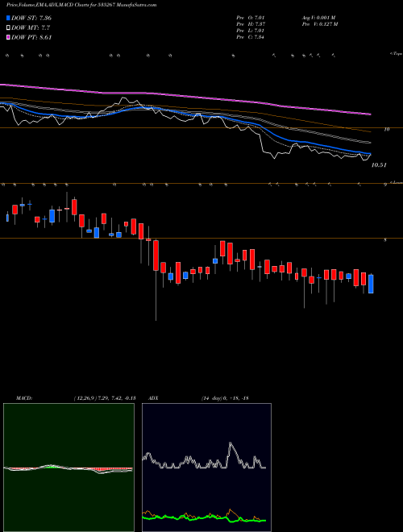Click the 'Pre H: 7.37' value
403x532 pixels.
(x=251, y=24)
